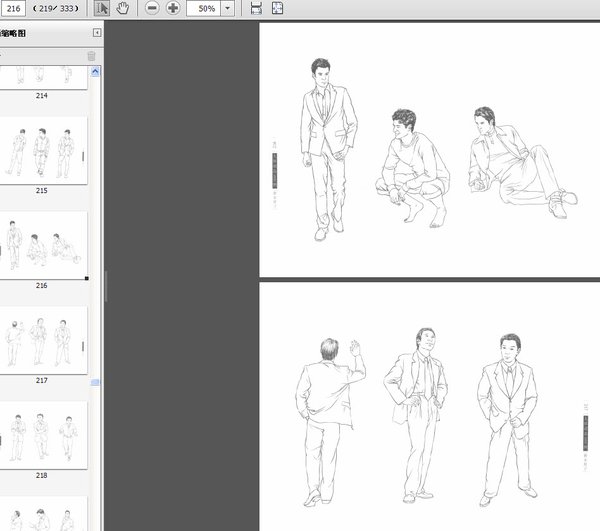600x531 pixels.
Task: Jump to page 217 thumbnail
Action: 41,340
